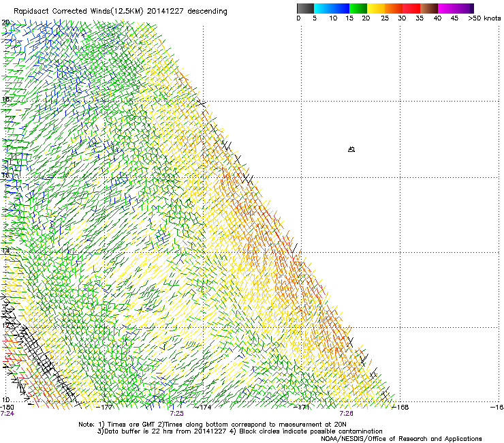Click the magenta 40-45 knots legend segment
Image resolution: width=504 pixels, height=443 pixels.
click(x=447, y=8)
